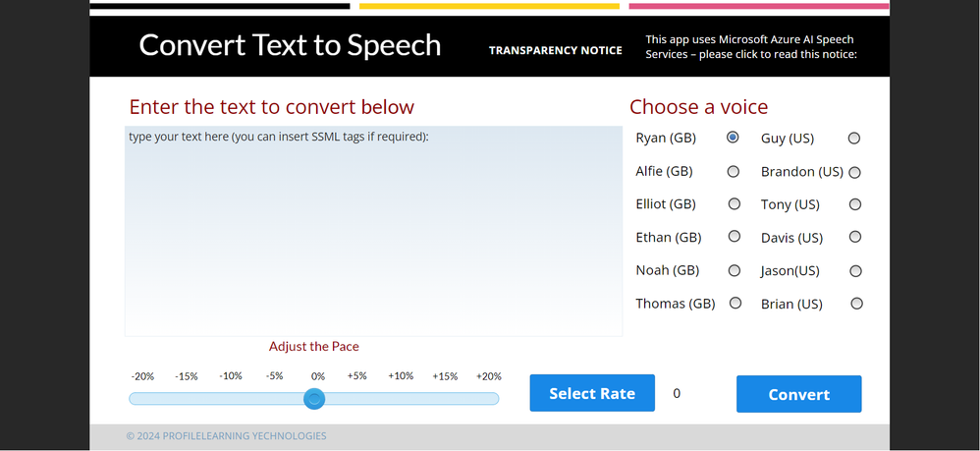Image resolution: width=980 pixels, height=451 pixels.
Task: Pick the Guy (US) voice
Action: [x=854, y=139]
